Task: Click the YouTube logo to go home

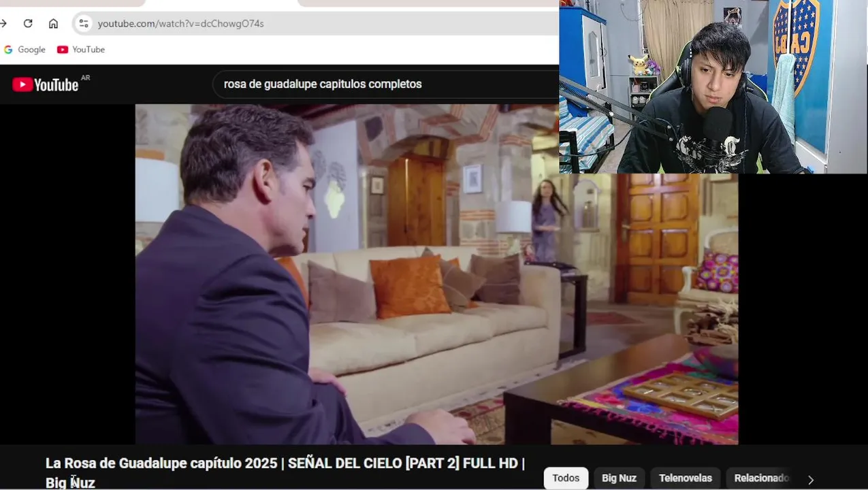Action: point(46,84)
